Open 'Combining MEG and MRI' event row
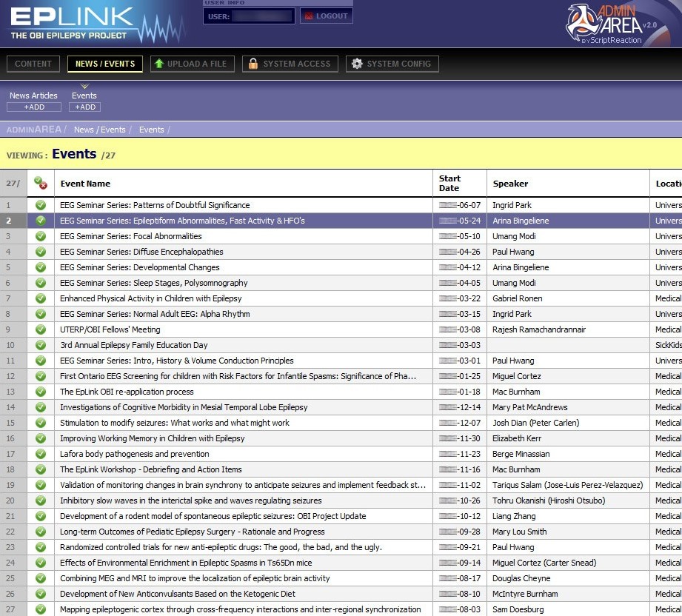Viewport: 682px width, 616px height. point(195,578)
